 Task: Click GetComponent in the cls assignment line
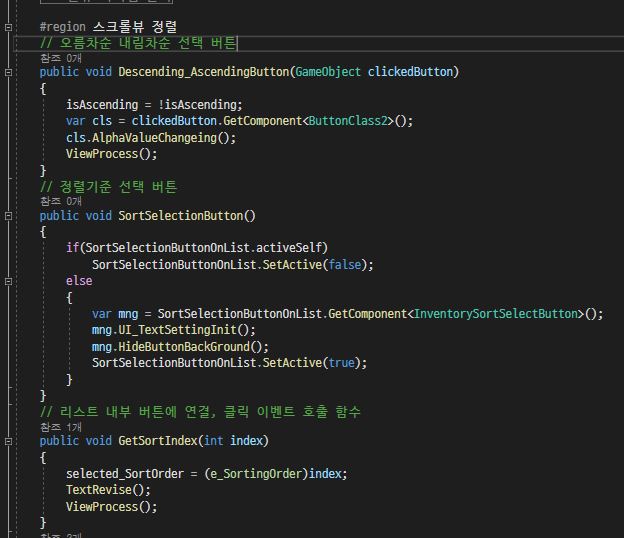coord(262,121)
